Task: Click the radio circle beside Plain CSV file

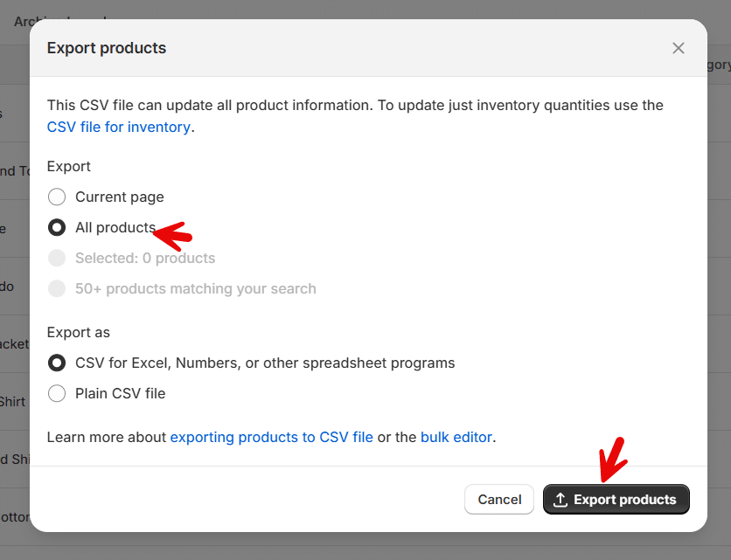Action: coord(57,393)
